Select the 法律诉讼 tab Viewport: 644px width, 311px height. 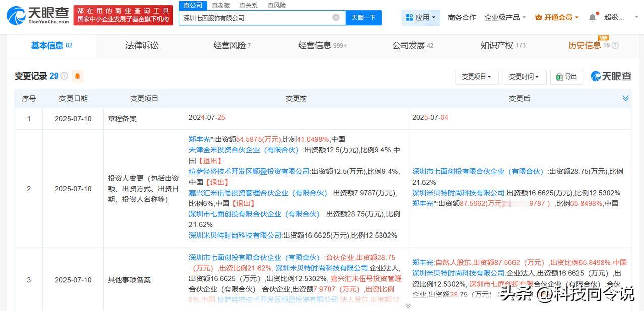click(x=142, y=46)
